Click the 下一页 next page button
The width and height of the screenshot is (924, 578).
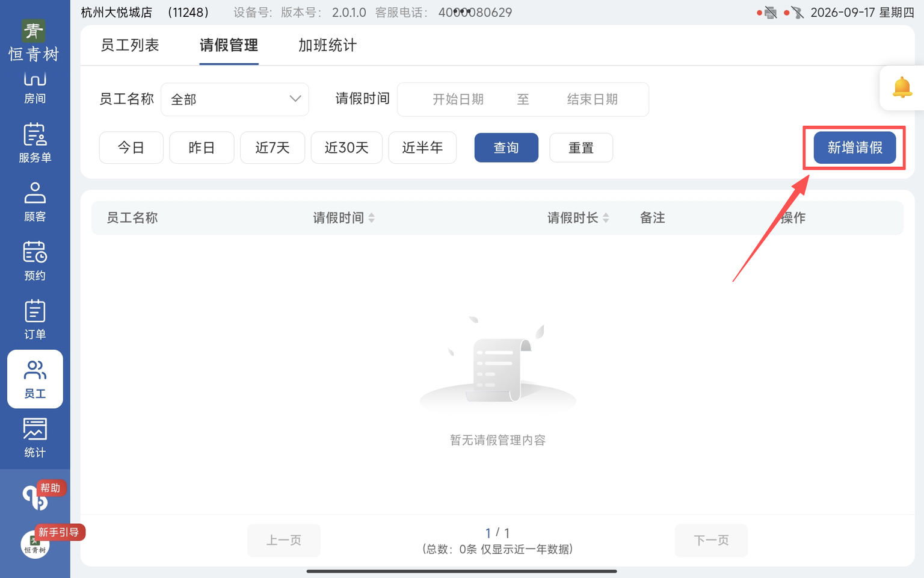click(x=711, y=540)
